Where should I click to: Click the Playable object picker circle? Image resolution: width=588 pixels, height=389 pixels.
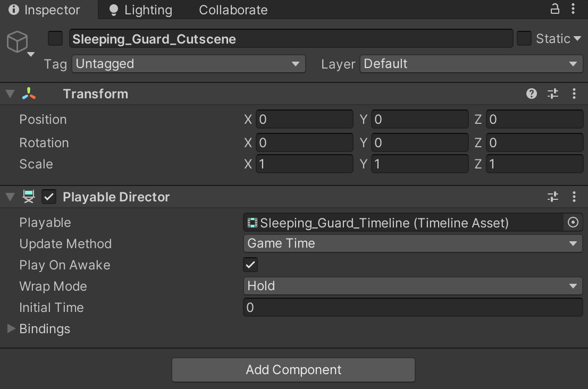point(573,223)
